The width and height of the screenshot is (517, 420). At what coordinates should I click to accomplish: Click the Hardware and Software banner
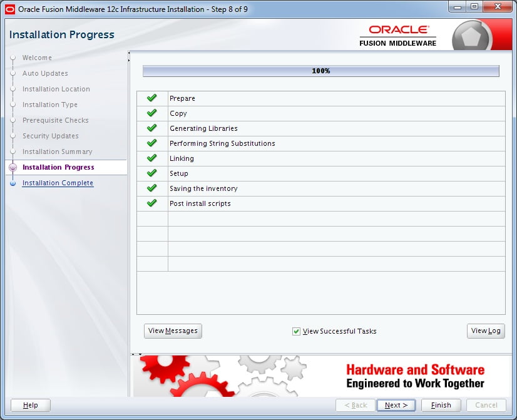(321, 376)
